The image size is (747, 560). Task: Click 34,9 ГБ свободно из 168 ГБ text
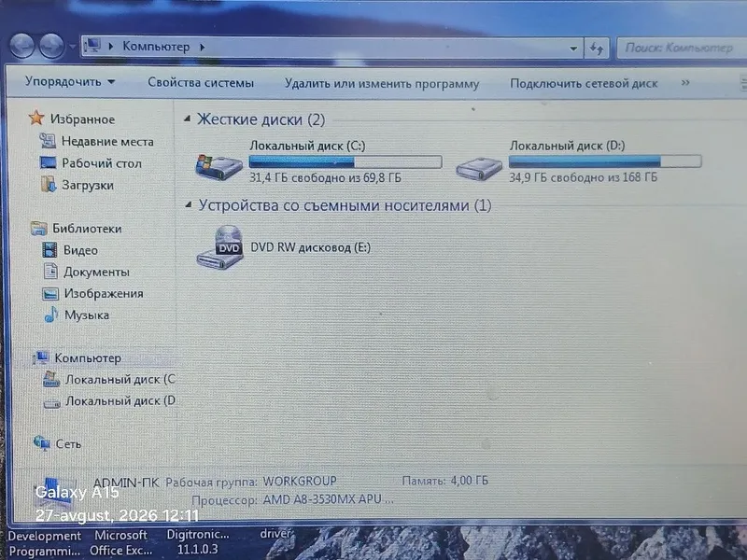click(x=583, y=177)
